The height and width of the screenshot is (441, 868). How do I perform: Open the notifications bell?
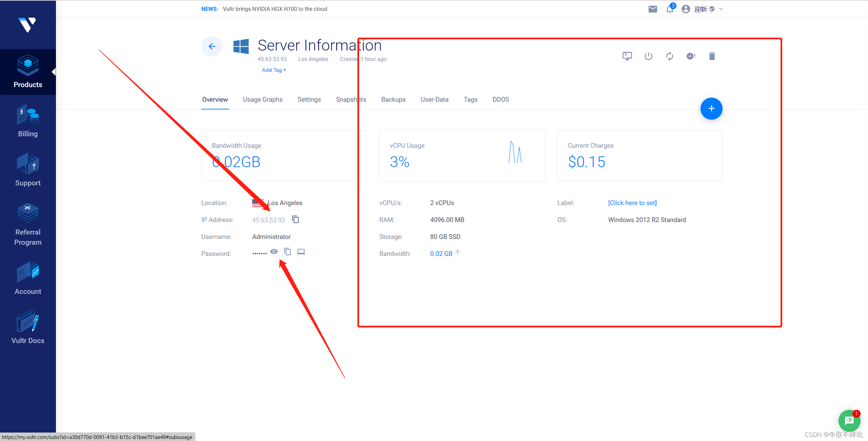coord(670,9)
